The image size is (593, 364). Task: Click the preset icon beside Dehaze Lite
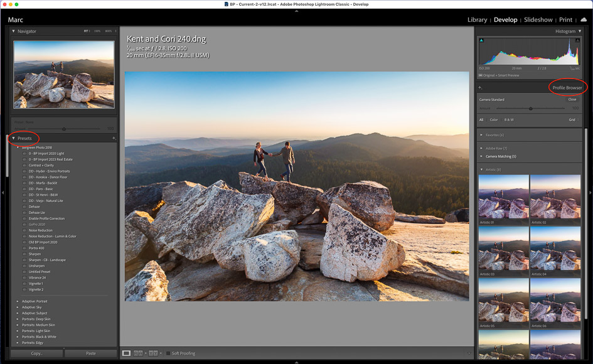pyautogui.click(x=24, y=213)
